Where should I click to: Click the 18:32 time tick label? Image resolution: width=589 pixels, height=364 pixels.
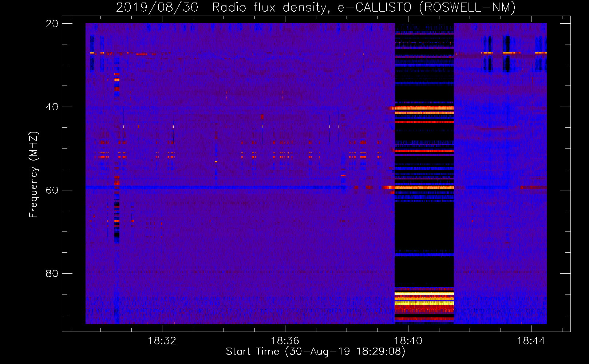coord(162,341)
